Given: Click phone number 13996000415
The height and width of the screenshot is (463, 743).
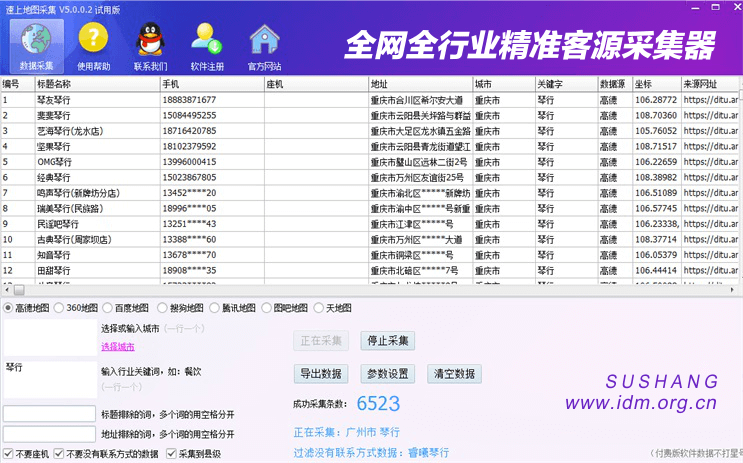Looking at the screenshot, I should (x=189, y=162).
